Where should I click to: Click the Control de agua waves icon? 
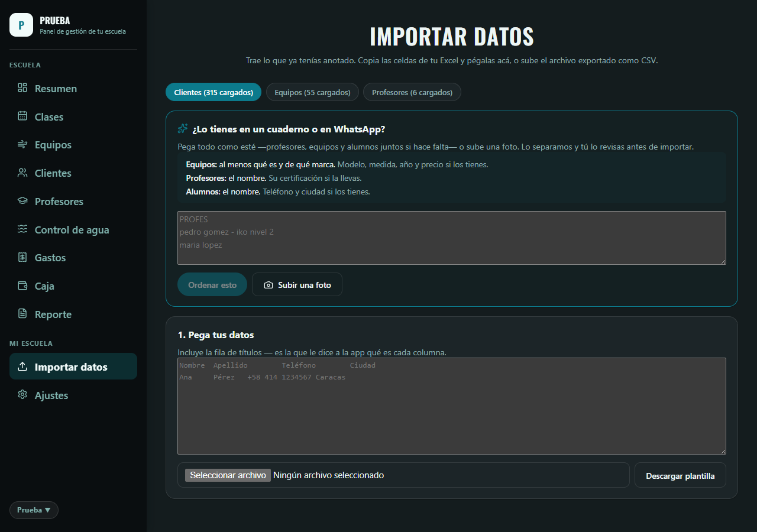click(22, 229)
